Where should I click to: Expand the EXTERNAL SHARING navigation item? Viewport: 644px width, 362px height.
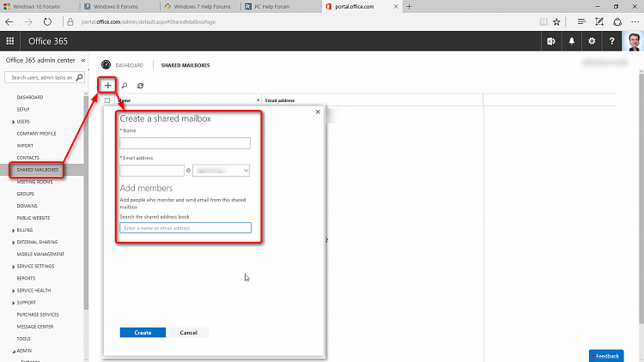click(x=14, y=243)
